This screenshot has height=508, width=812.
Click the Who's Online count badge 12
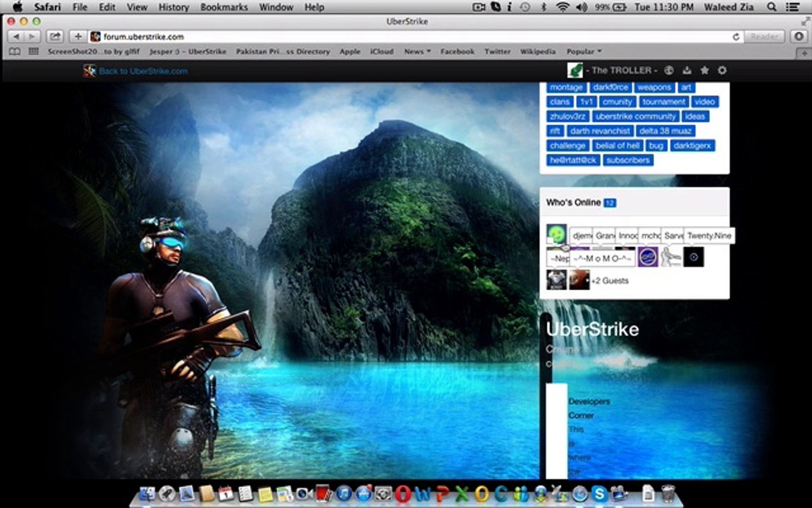click(x=610, y=202)
